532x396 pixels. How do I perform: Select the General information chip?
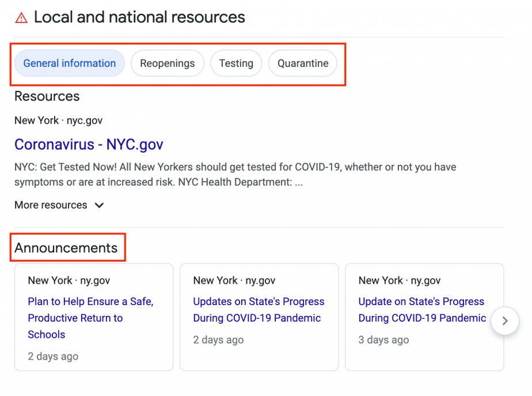point(70,63)
